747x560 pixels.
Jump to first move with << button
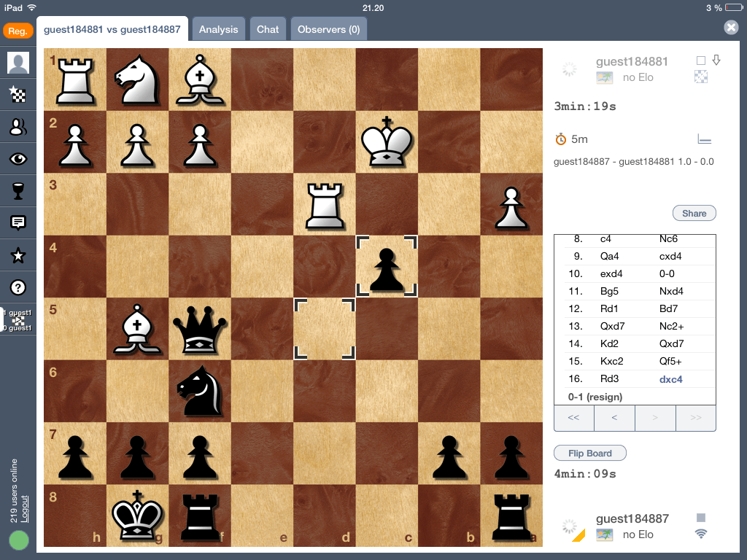point(573,418)
